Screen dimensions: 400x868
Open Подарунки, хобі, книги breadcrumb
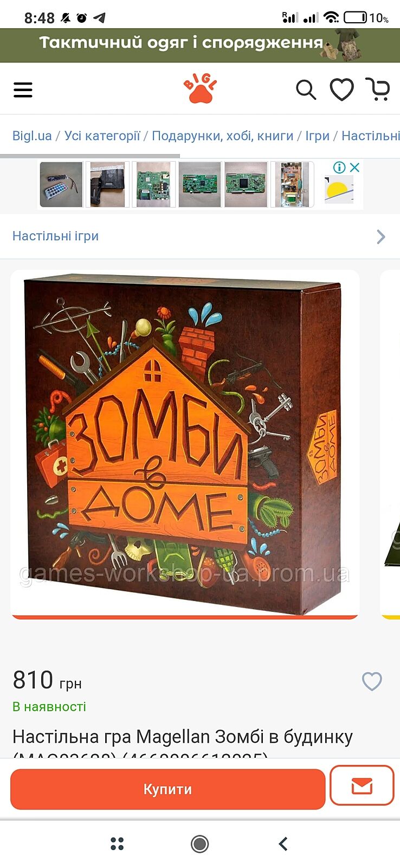tap(222, 136)
